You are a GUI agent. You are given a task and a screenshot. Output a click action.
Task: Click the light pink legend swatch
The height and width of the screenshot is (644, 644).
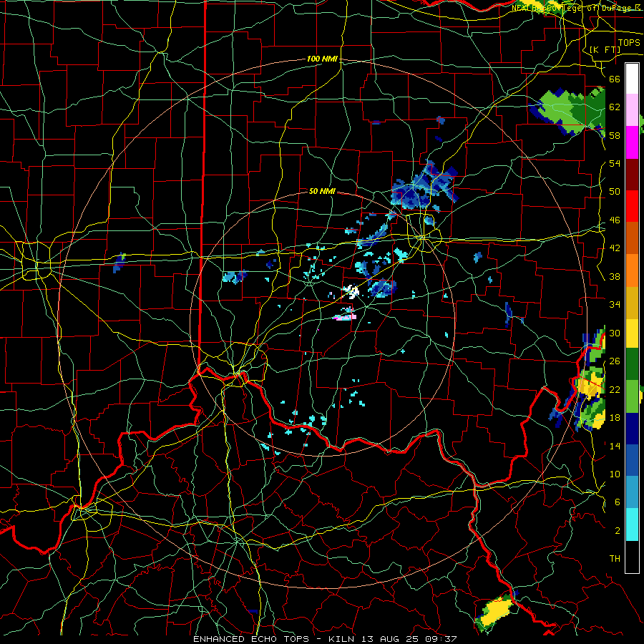coord(632,110)
